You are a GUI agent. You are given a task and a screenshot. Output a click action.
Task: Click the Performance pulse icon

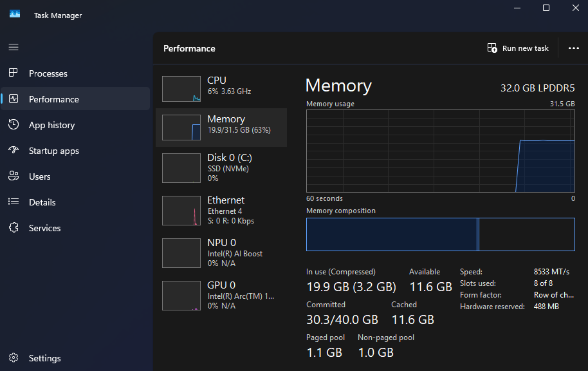click(14, 99)
